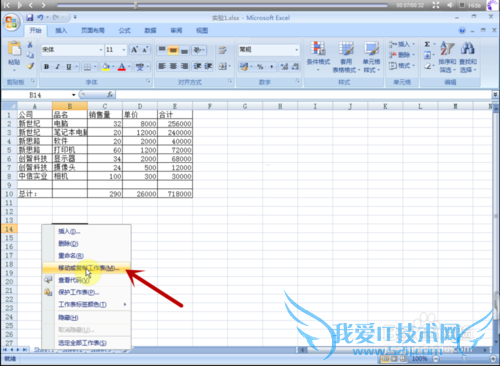Screen dimensions: 500x366
Task: Open conditional formatting
Action: [x=318, y=56]
